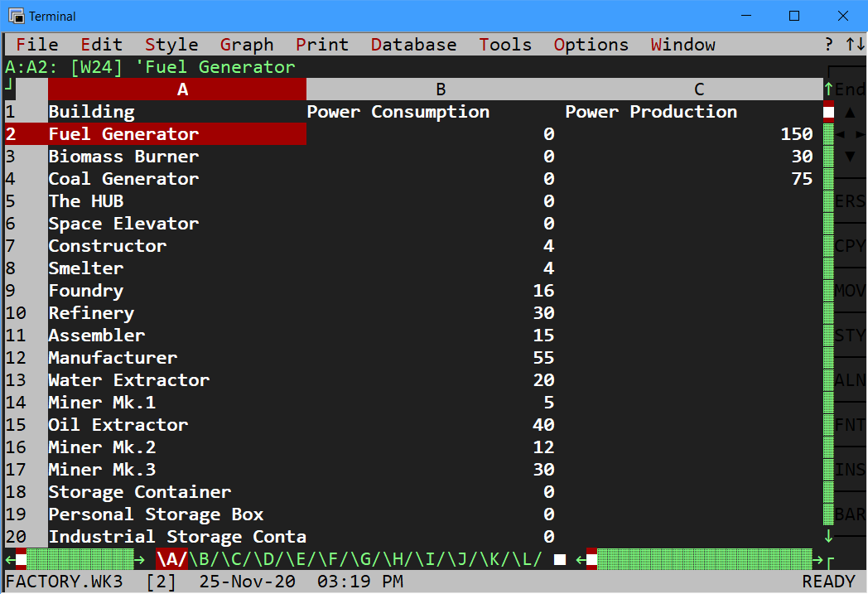Click vertical scrollbar up arrow

click(x=829, y=89)
